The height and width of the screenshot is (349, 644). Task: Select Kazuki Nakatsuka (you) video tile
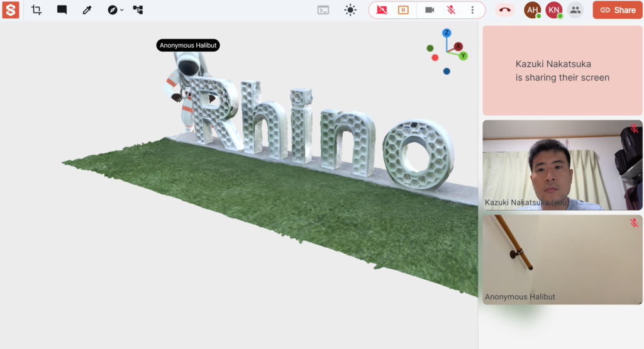coord(562,165)
